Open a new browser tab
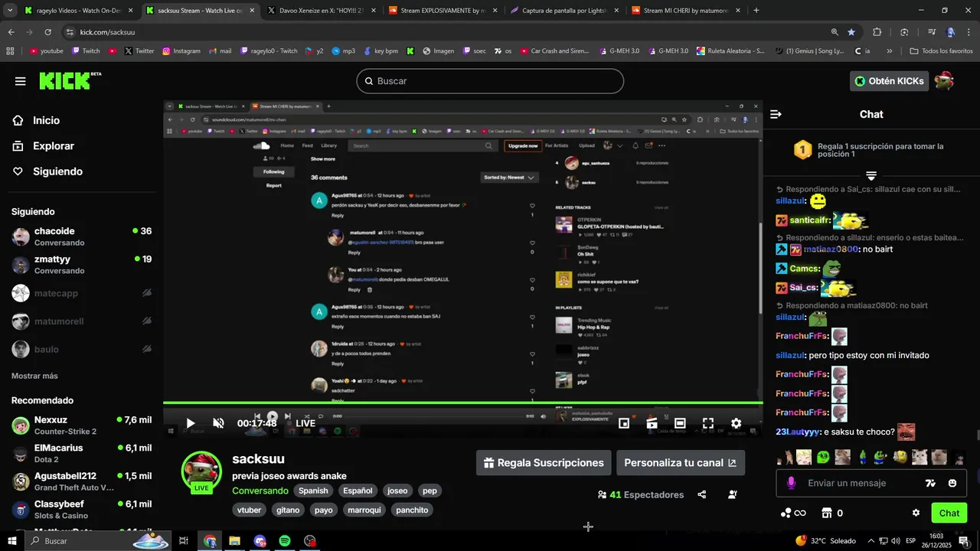This screenshot has width=980, height=551. (756, 11)
